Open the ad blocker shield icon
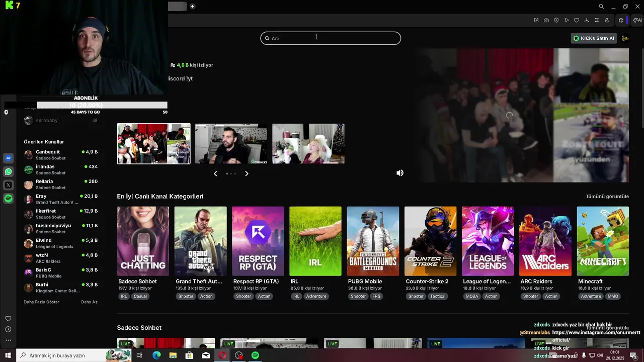 pyautogui.click(x=556, y=20)
